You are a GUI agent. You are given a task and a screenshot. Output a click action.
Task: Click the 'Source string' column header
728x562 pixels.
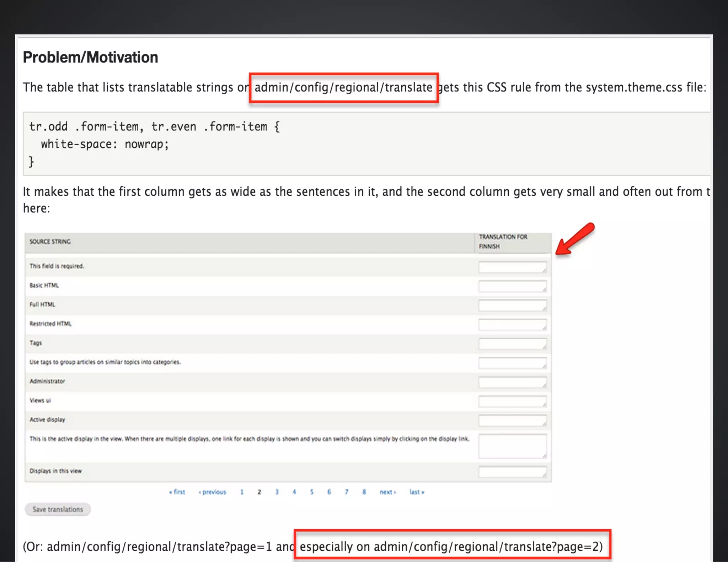[50, 242]
